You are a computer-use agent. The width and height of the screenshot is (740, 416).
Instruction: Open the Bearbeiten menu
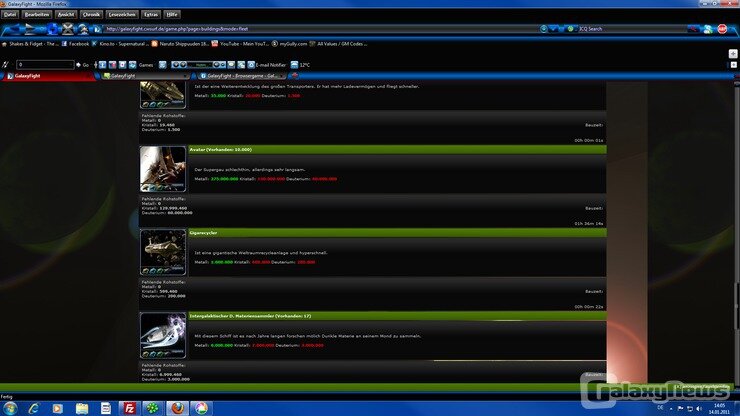(x=37, y=15)
